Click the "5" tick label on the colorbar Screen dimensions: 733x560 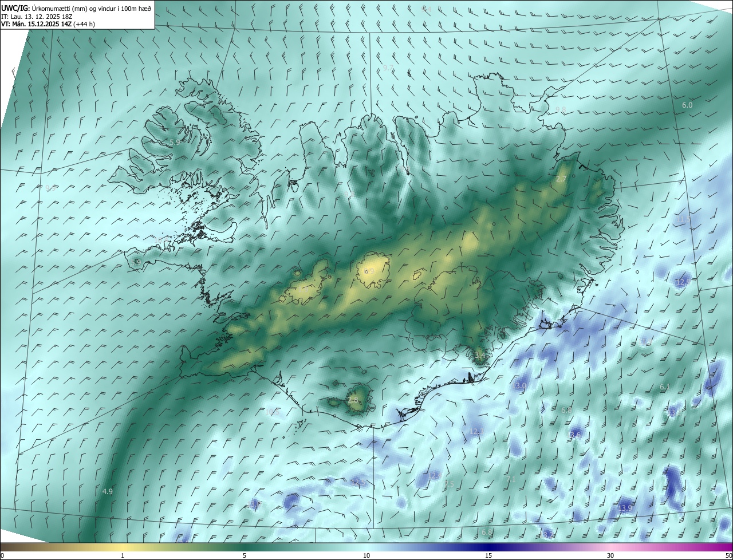[245, 555]
